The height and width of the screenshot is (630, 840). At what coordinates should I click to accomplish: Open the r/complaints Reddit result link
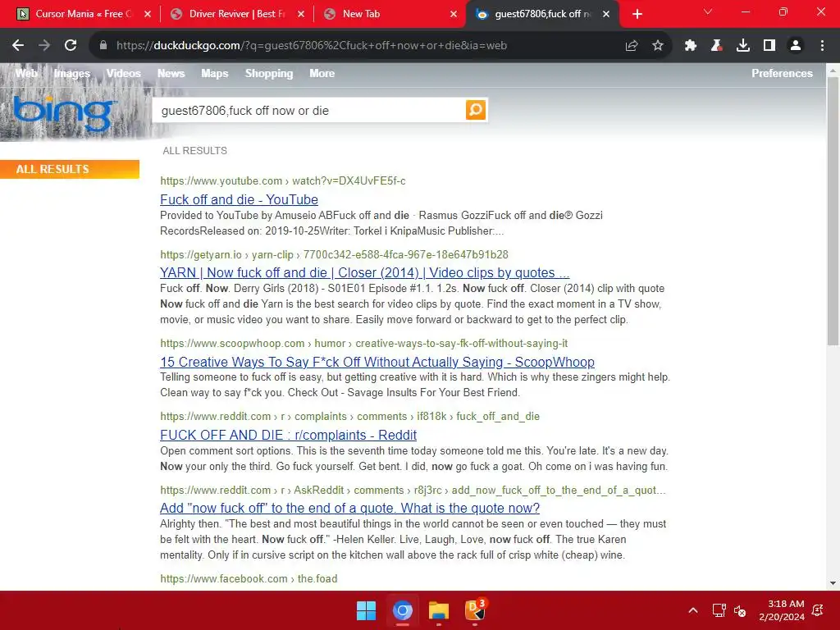288,435
